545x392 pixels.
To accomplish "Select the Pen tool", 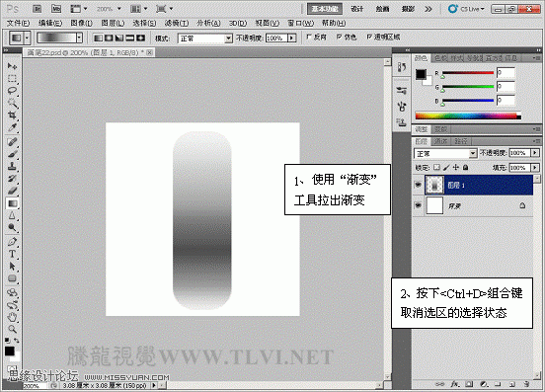I will 12,242.
